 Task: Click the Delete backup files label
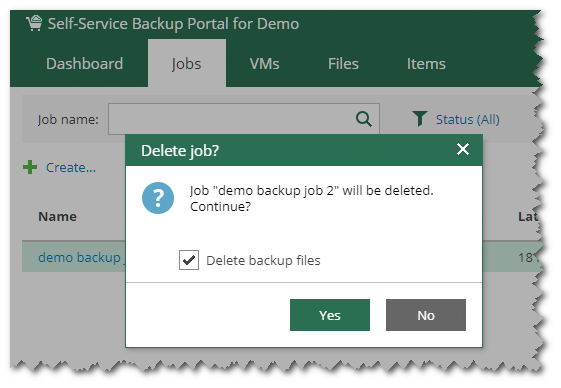(263, 260)
